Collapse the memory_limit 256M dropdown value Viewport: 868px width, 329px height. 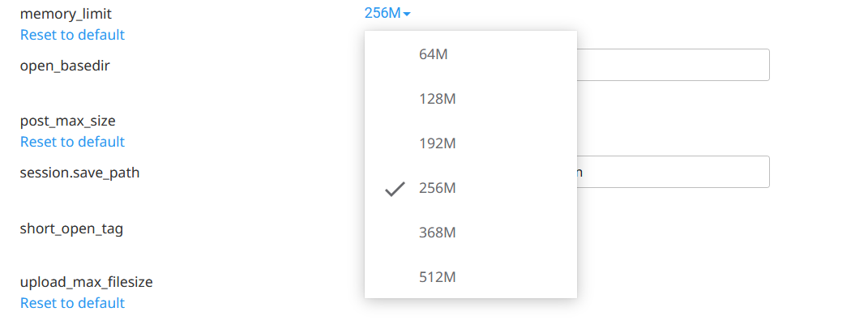383,13
